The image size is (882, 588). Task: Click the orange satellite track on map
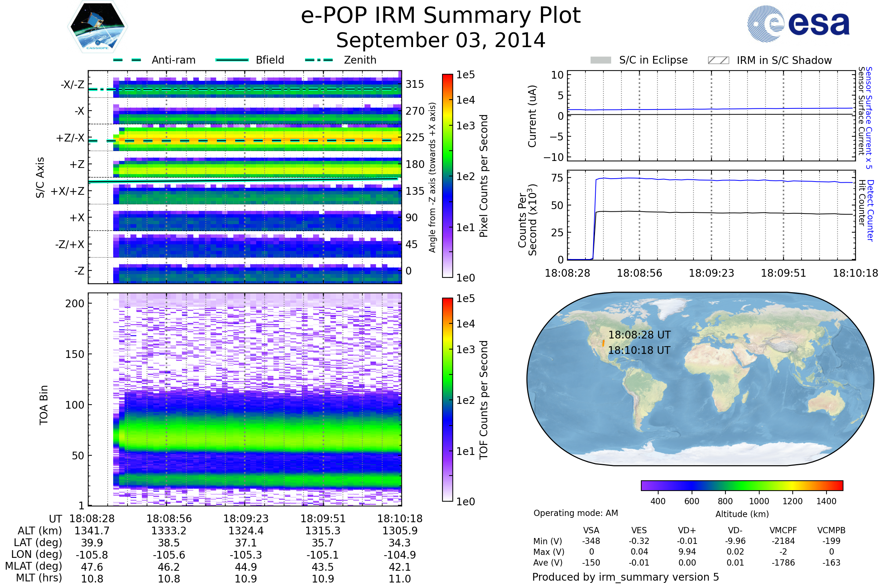[x=603, y=343]
